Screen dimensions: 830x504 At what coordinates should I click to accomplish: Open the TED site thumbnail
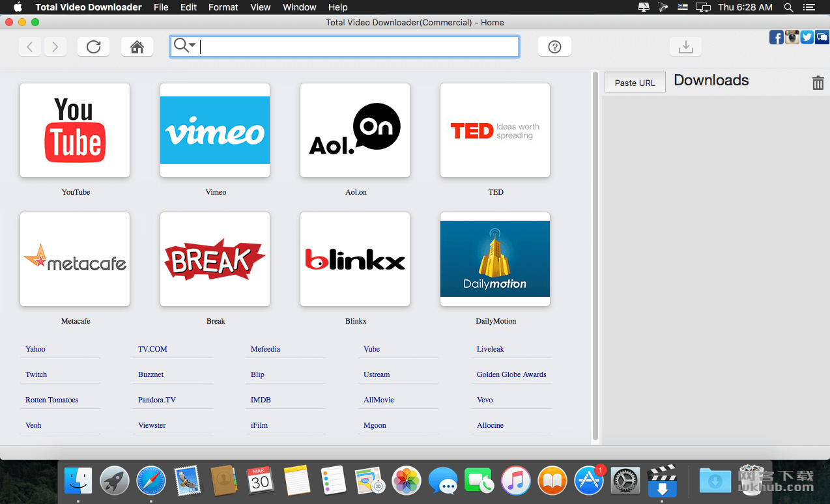point(495,130)
